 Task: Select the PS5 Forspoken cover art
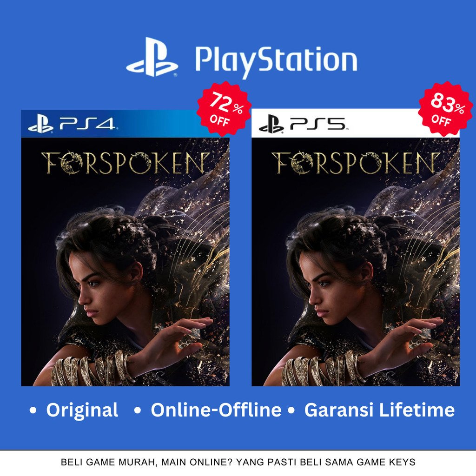(356, 262)
